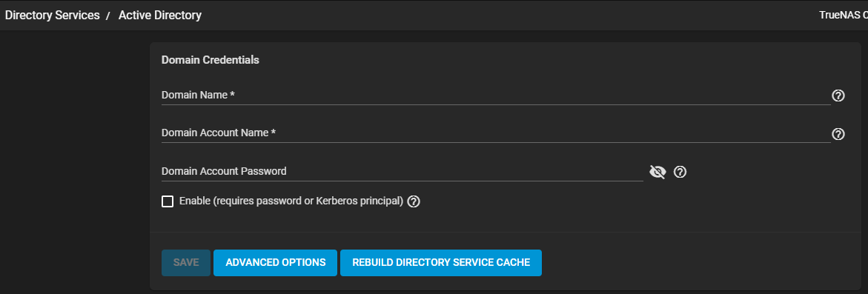Click Rebuild Directory Service Cache

441,262
